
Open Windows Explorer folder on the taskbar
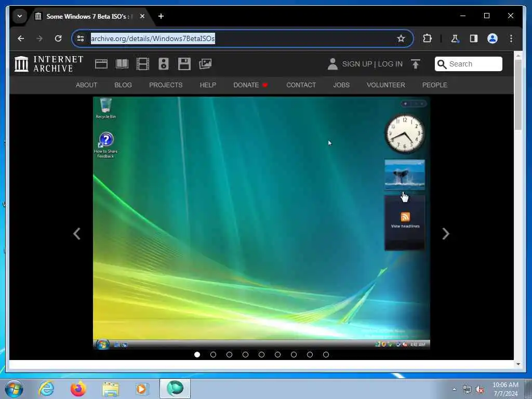[111, 390]
